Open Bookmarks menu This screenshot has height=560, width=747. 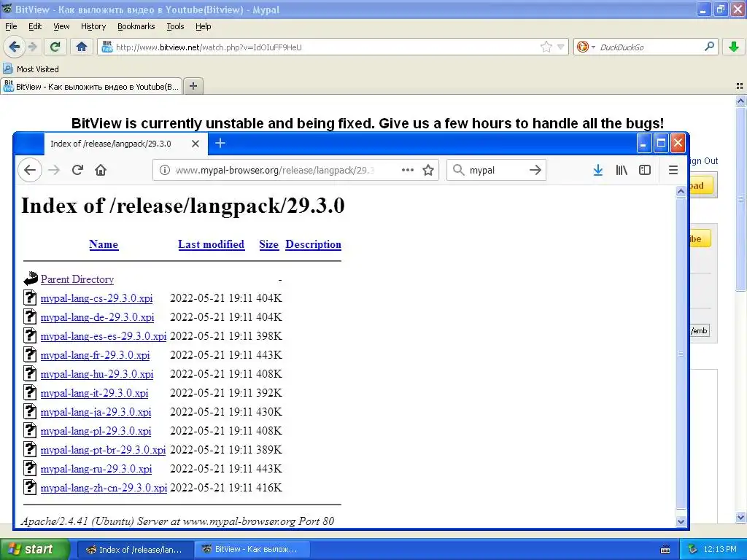pos(136,27)
